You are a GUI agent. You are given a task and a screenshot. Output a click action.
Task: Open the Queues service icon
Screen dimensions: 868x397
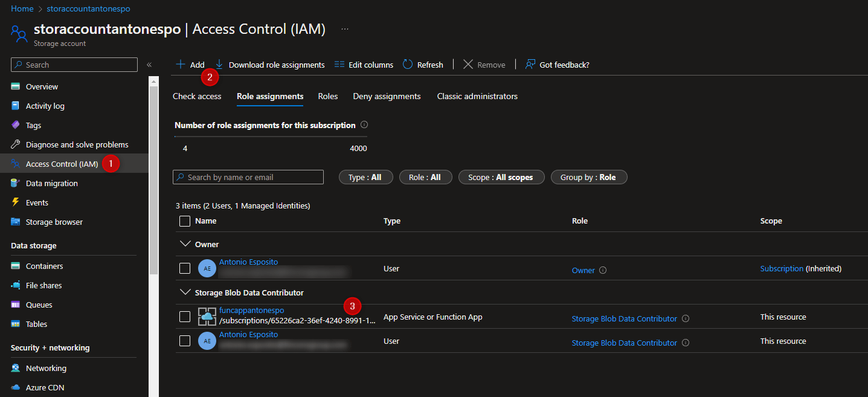pos(18,305)
